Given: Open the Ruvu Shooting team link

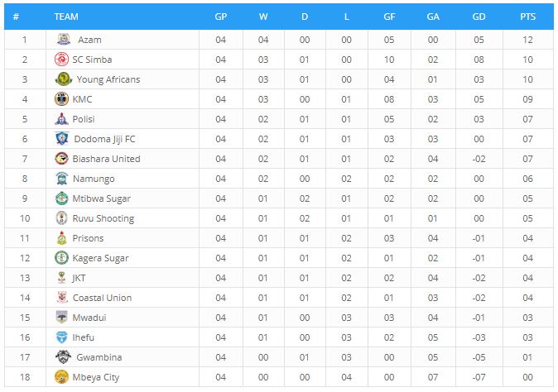Looking at the screenshot, I should click(103, 218).
